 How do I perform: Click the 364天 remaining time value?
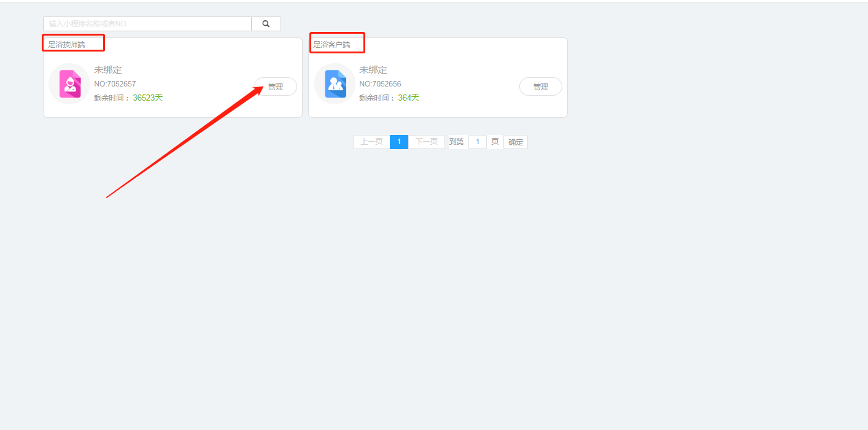(x=409, y=98)
